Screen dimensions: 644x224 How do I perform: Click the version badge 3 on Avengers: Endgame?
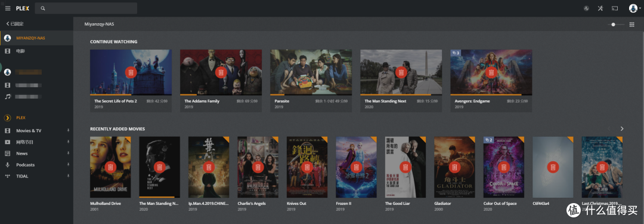tap(456, 53)
